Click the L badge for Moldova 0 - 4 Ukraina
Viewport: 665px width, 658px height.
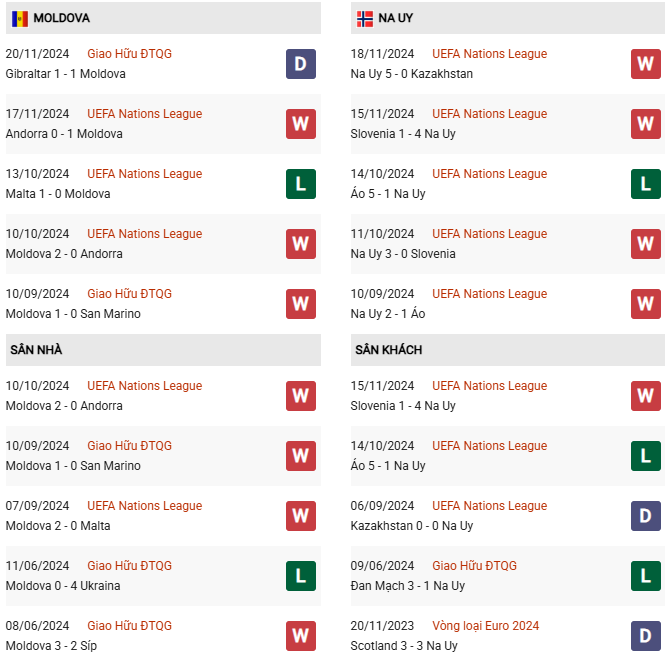click(x=301, y=576)
